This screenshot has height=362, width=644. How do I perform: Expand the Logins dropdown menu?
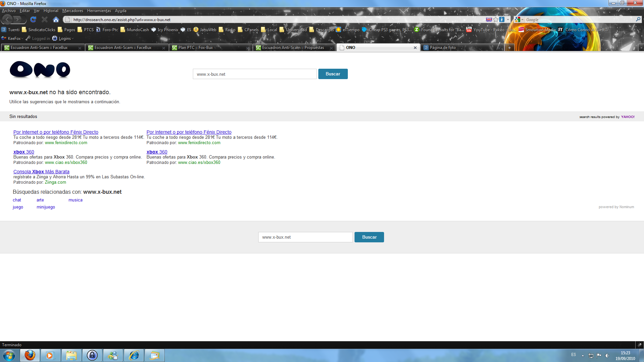coord(72,39)
